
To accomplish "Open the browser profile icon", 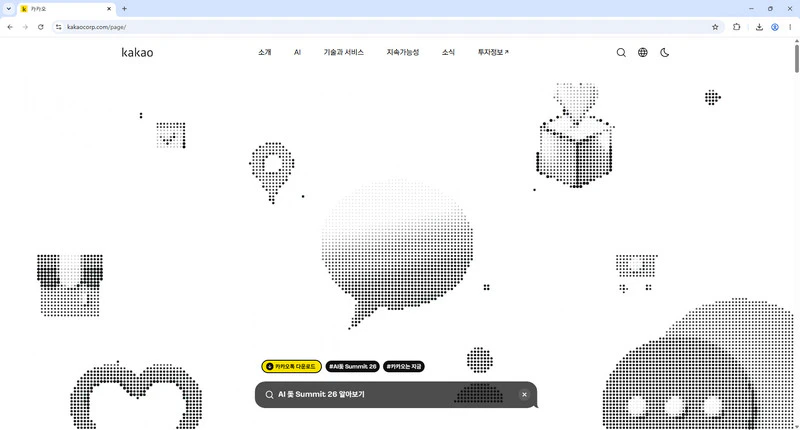I will (x=774, y=27).
